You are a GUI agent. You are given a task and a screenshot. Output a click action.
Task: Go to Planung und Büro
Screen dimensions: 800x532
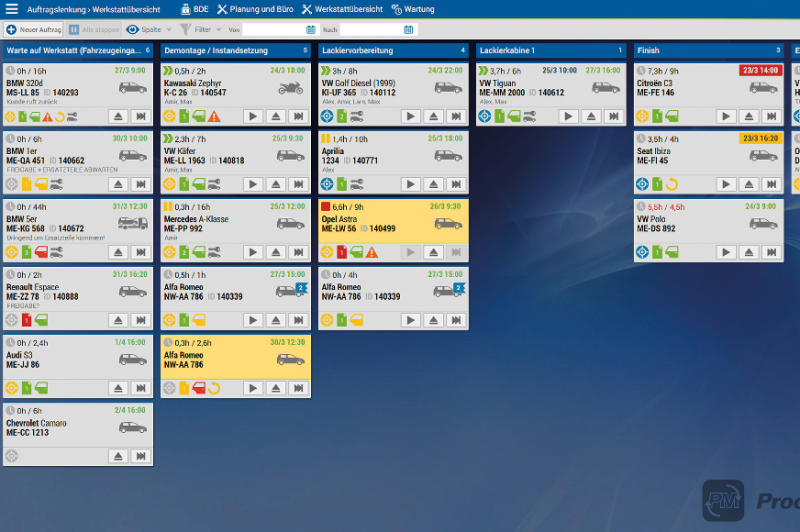tap(257, 9)
